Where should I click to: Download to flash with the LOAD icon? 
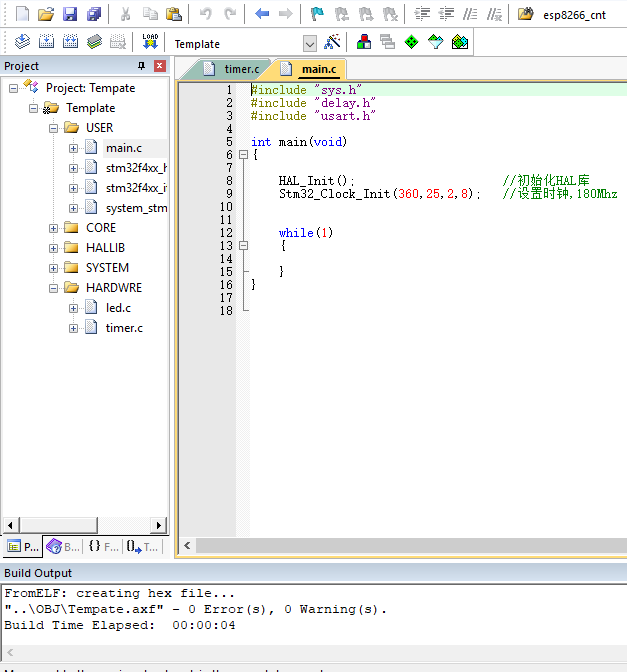coord(150,42)
